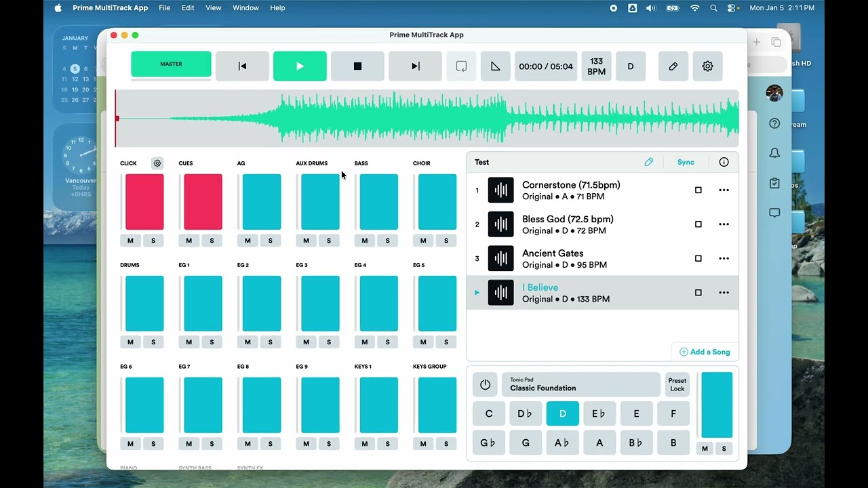The height and width of the screenshot is (488, 868).
Task: Tick the checkbox for Cornerstone song
Action: click(x=698, y=190)
